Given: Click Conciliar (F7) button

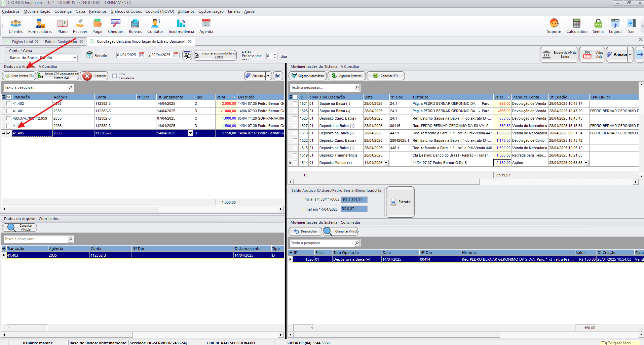Looking at the screenshot, I should [386, 76].
